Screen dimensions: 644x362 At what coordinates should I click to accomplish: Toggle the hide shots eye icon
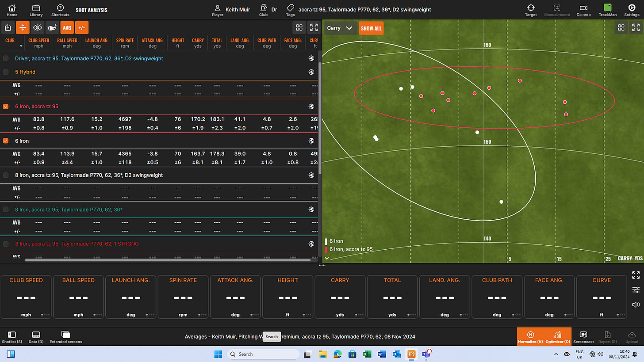pyautogui.click(x=37, y=27)
